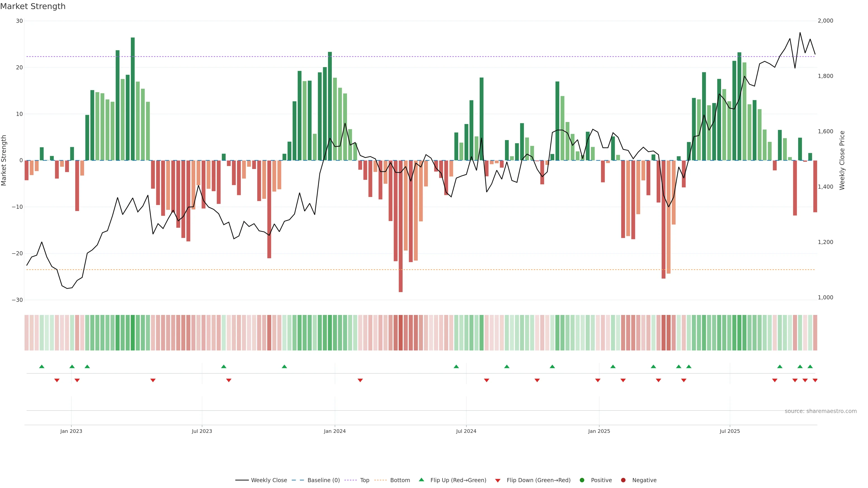Screen dimensions: 868x488
Task: Click the Jan 2024 x-axis label
Action: click(x=335, y=431)
